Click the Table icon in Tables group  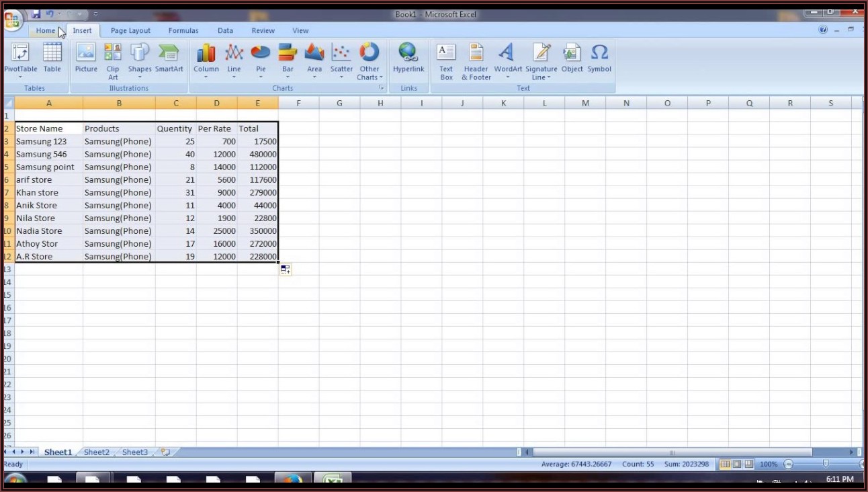(52, 57)
